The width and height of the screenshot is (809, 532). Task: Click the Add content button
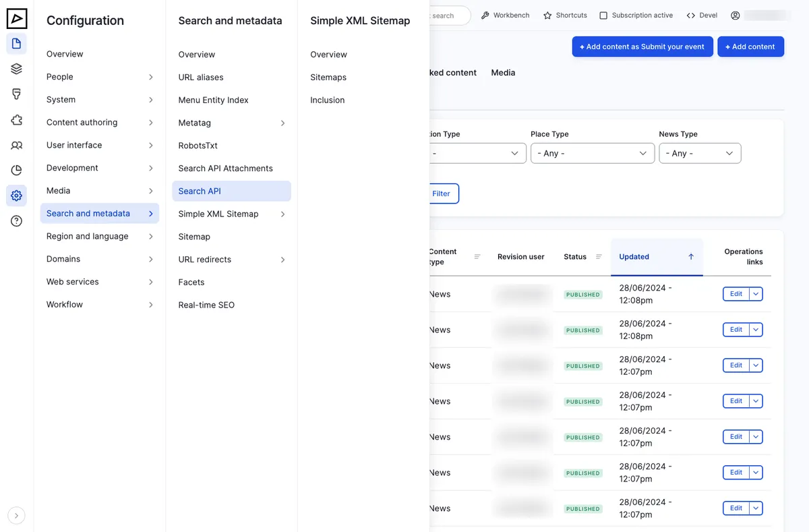(x=750, y=47)
